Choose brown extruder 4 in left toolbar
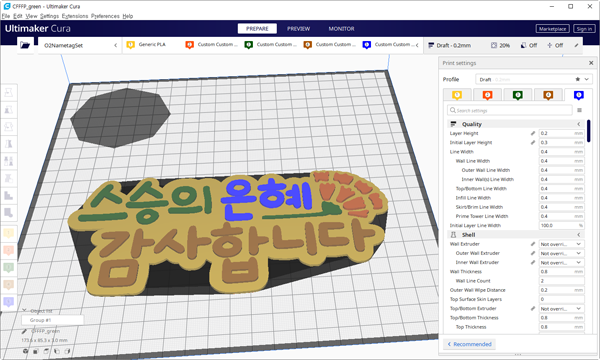600x360 pixels. (9, 285)
